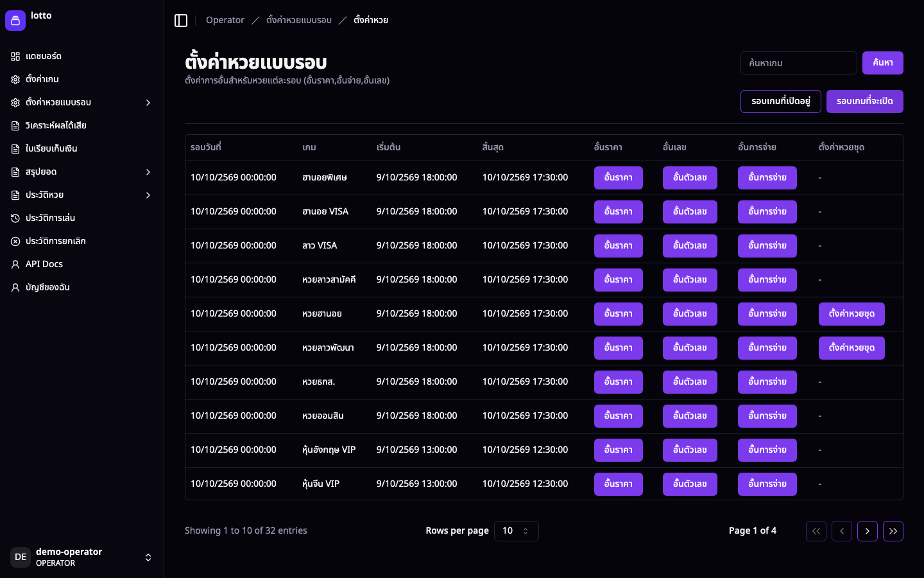
Task: Open ตั้งค่าเกม gear icon in sidebar
Action: point(15,80)
